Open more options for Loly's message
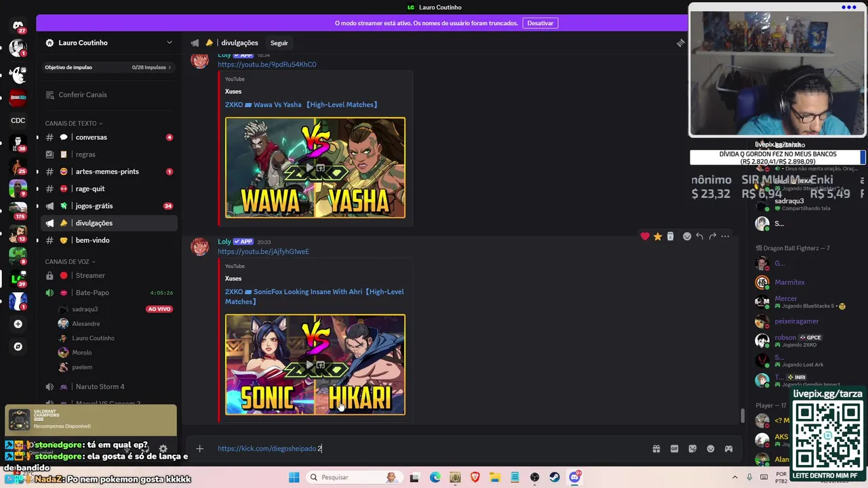 [x=725, y=237]
